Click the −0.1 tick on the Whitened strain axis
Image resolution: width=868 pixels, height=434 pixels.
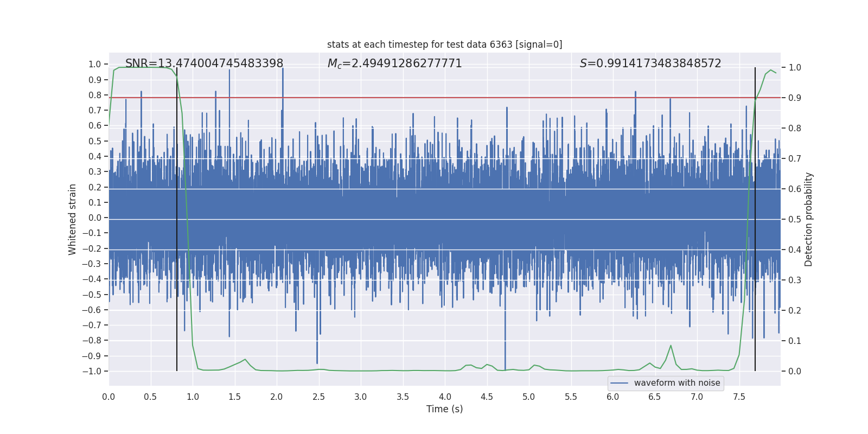[x=92, y=233]
